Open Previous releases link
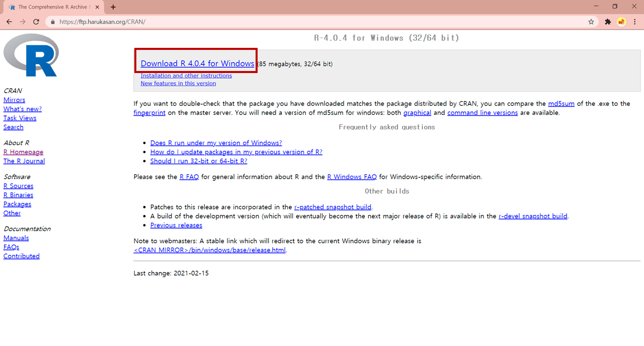644x346 pixels. click(x=176, y=225)
